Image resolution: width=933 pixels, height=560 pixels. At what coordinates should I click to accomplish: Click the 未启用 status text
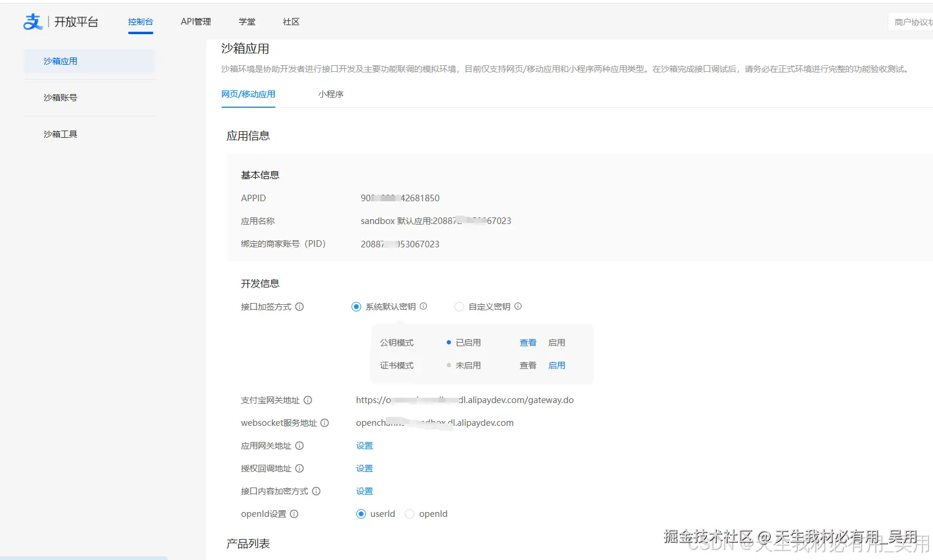[468, 365]
